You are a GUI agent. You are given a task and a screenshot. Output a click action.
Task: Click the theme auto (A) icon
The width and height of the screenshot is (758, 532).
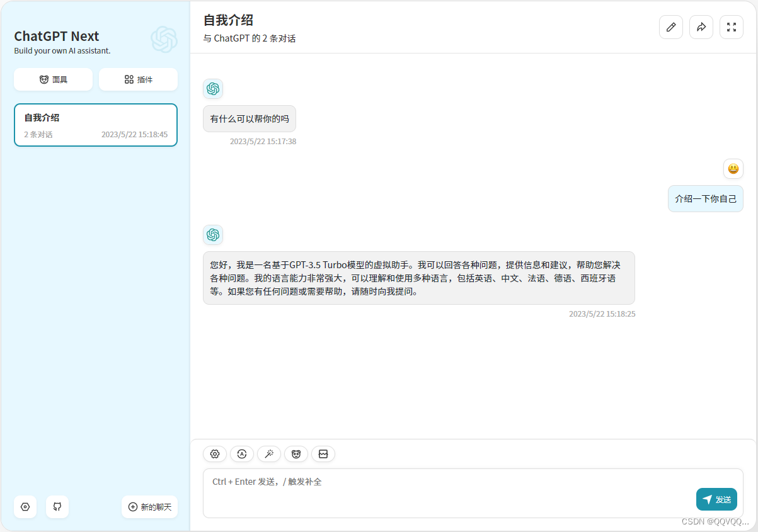[242, 454]
